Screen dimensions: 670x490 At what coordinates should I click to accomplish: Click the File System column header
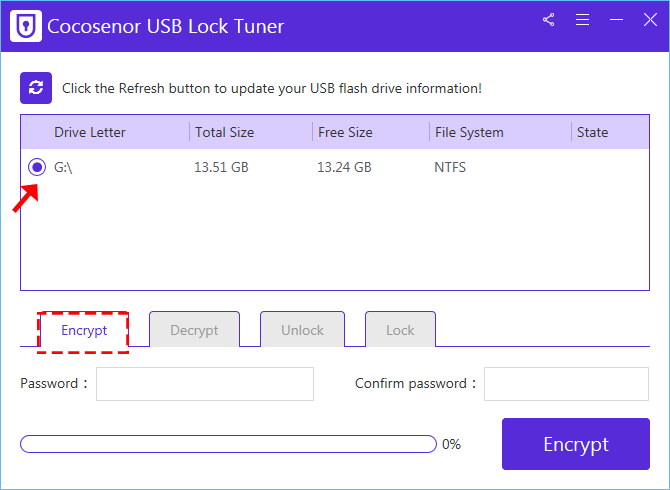(x=469, y=132)
